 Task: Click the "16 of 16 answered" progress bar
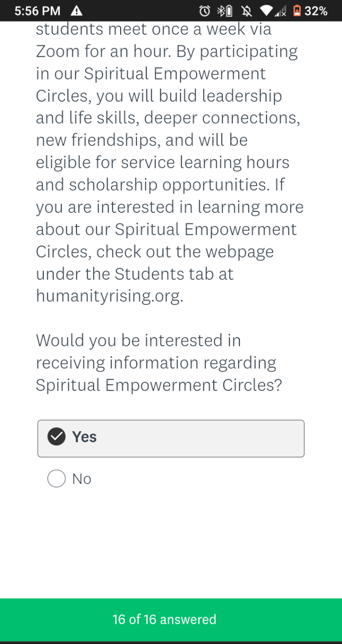[171, 619]
